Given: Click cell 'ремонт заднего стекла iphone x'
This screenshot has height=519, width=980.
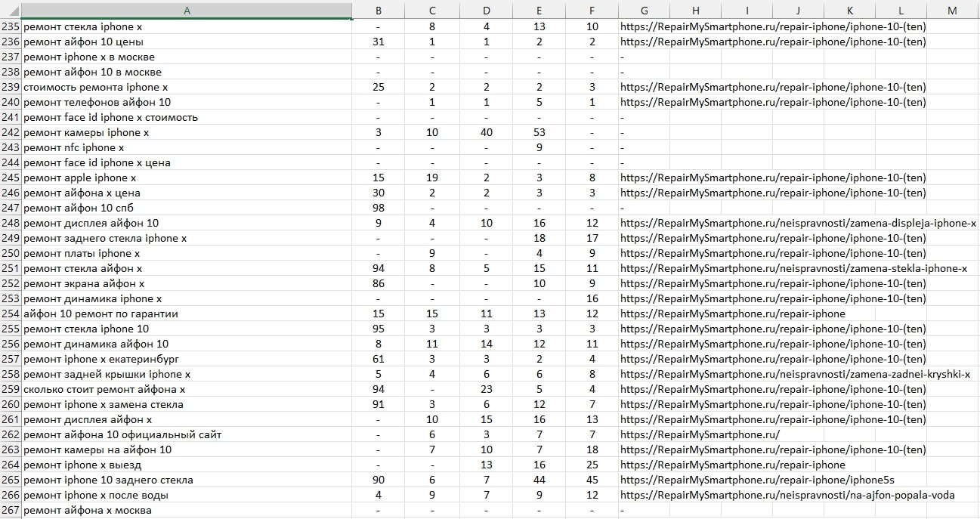Looking at the screenshot, I should [187, 238].
